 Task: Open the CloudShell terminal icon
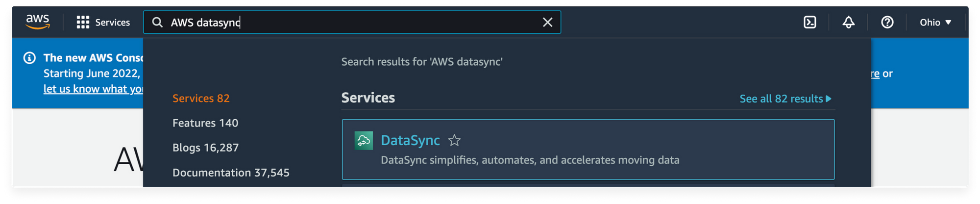click(810, 22)
